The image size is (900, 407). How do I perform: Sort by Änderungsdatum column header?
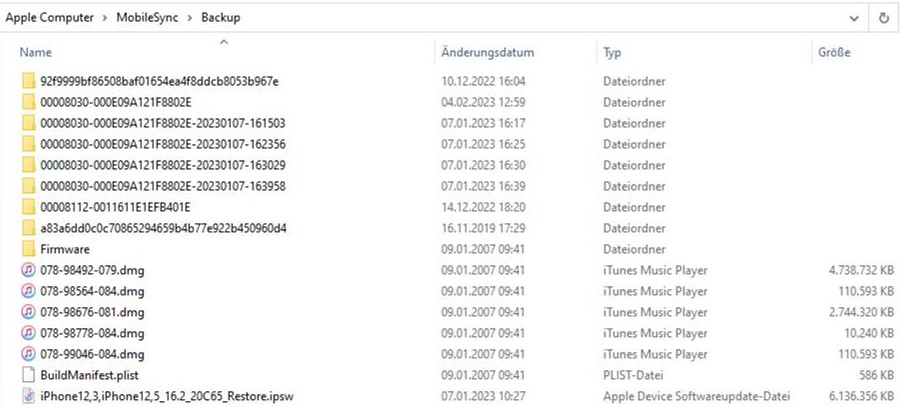pos(487,52)
